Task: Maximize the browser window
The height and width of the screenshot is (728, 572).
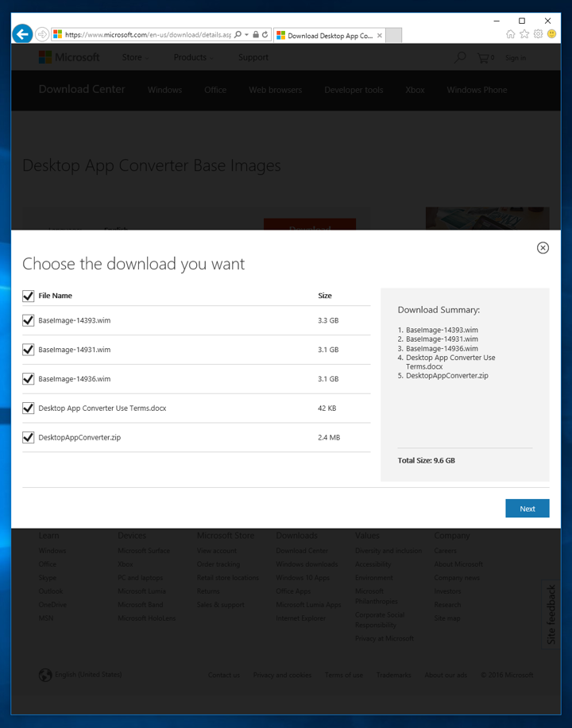Action: pyautogui.click(x=522, y=21)
